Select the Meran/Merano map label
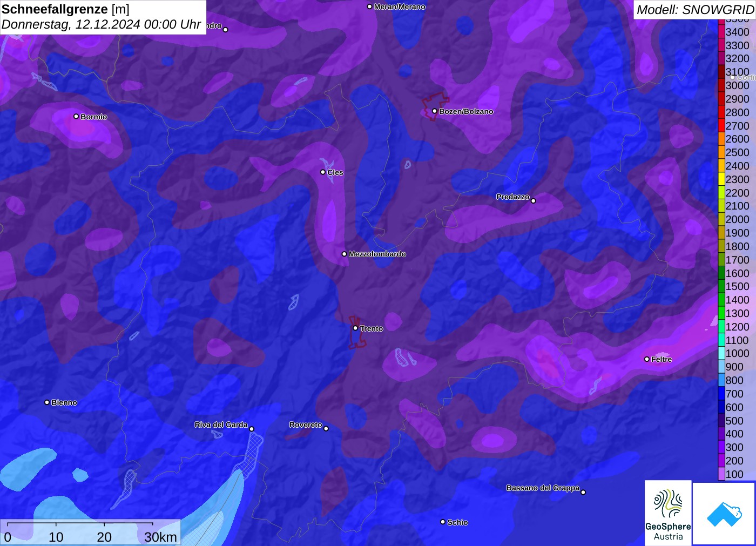 [400, 6]
